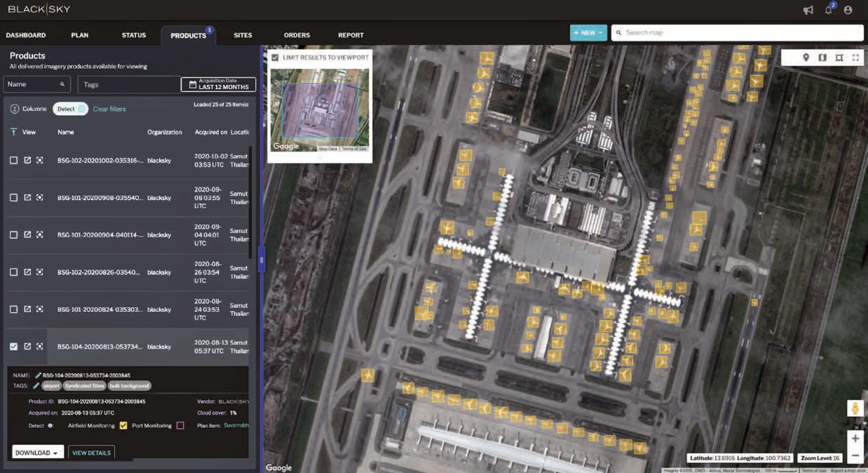Click the Syndicated Sites tag chip
This screenshot has width=868, height=473.
pyautogui.click(x=83, y=386)
